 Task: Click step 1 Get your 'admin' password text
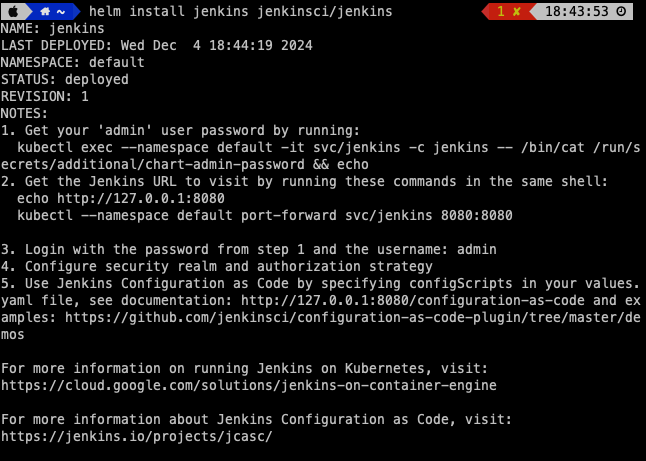[180, 131]
